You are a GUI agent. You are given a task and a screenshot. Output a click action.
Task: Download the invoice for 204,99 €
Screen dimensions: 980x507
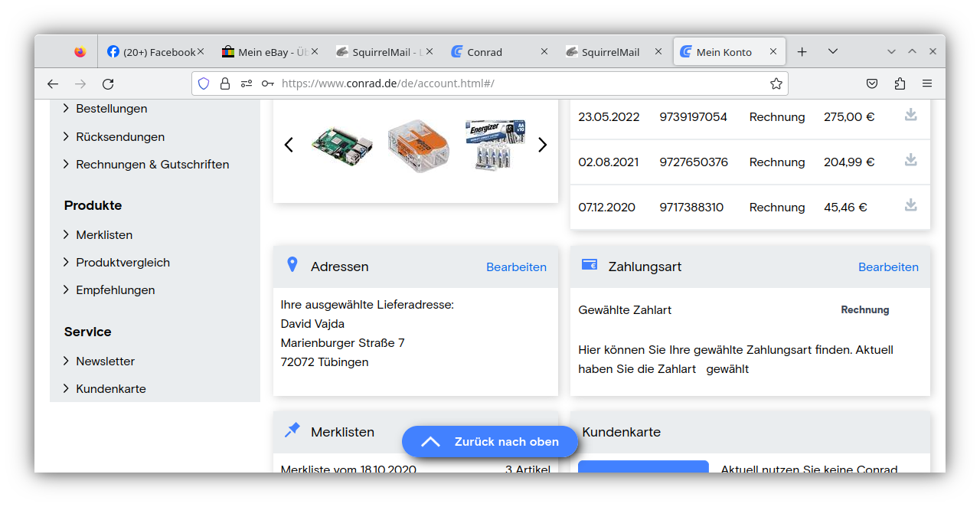[x=910, y=161]
